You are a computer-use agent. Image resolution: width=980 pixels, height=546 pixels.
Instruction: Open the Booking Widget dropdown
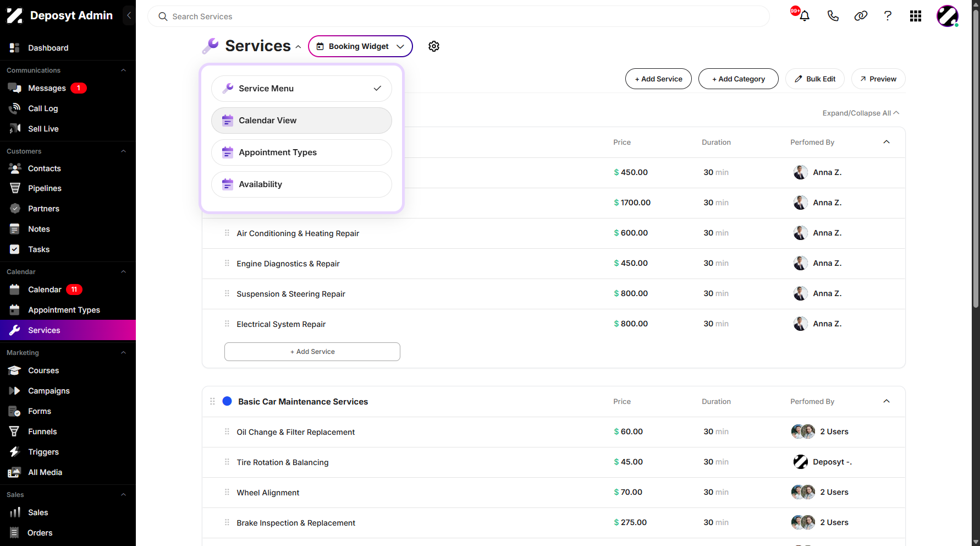(360, 46)
